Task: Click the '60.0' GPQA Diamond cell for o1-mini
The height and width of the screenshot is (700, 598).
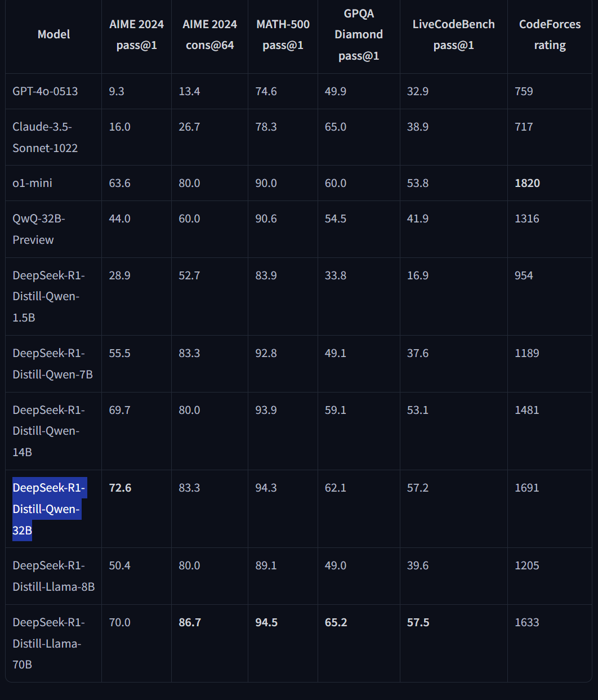Action: pos(336,183)
